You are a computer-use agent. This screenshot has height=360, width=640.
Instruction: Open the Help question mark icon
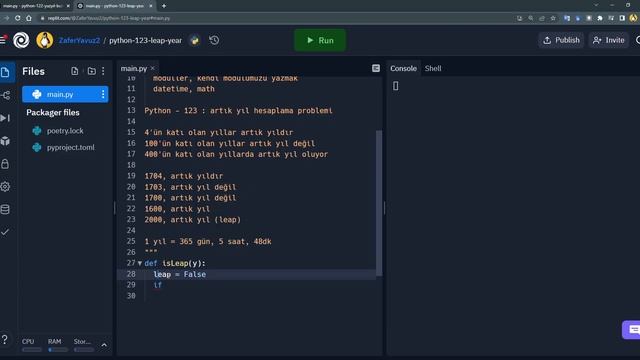[x=5, y=340]
